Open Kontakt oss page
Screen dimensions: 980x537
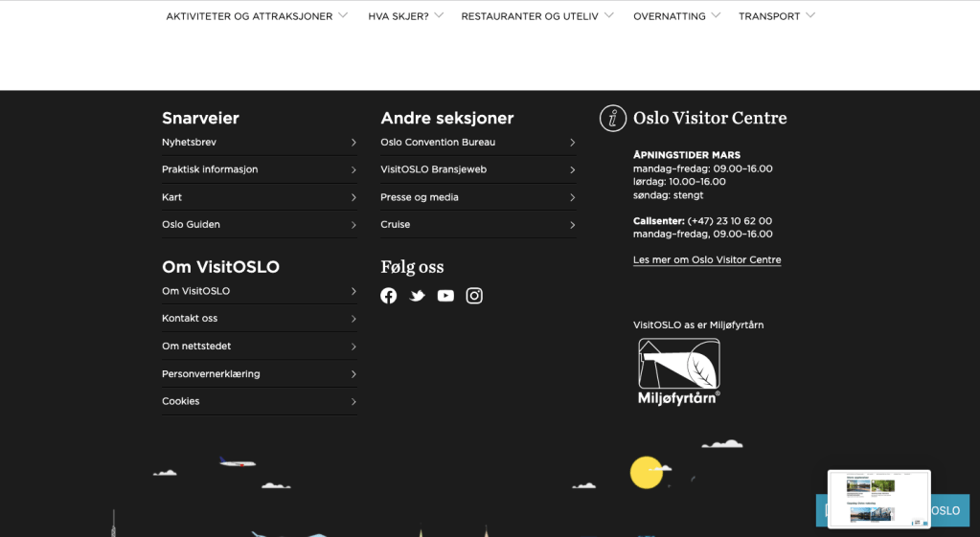click(x=190, y=319)
